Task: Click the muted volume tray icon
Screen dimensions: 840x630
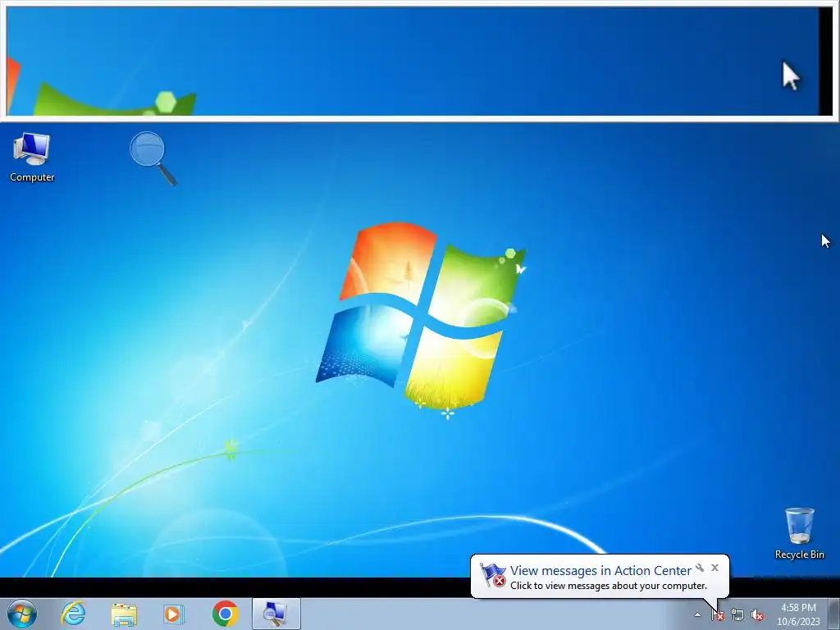Action: pyautogui.click(x=757, y=615)
